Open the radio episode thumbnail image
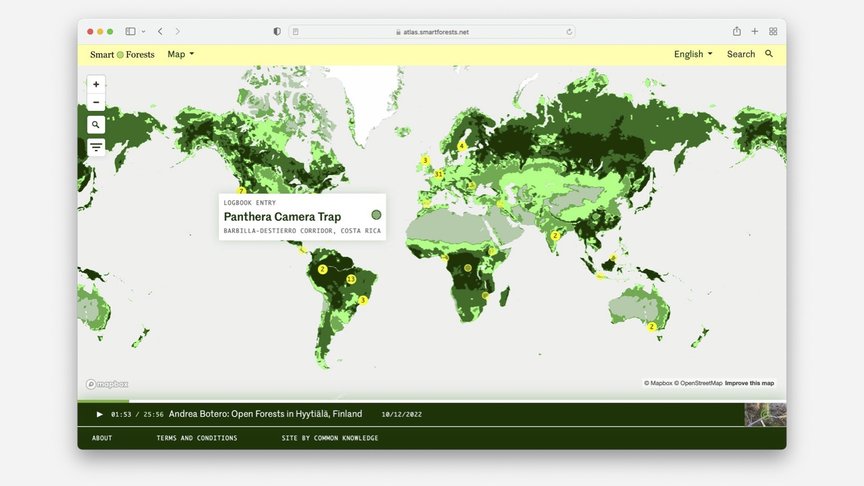 [765, 414]
